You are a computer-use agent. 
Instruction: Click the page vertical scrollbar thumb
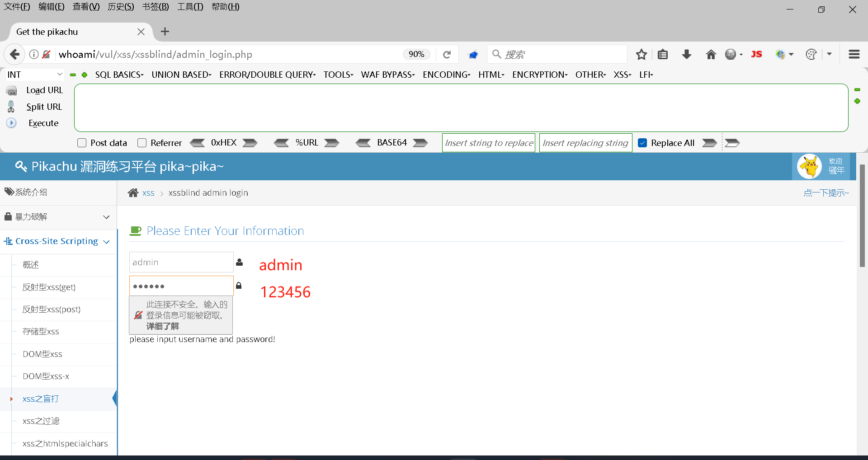coord(862,216)
